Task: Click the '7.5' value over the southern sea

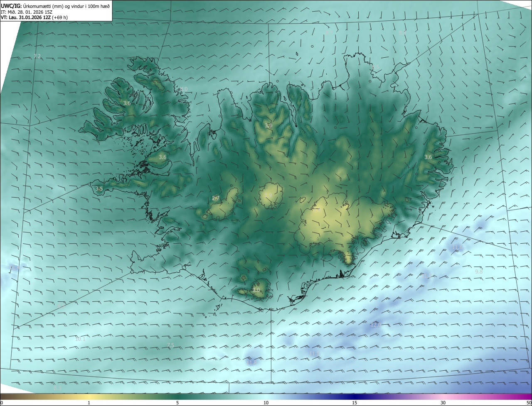Action: click(x=170, y=345)
